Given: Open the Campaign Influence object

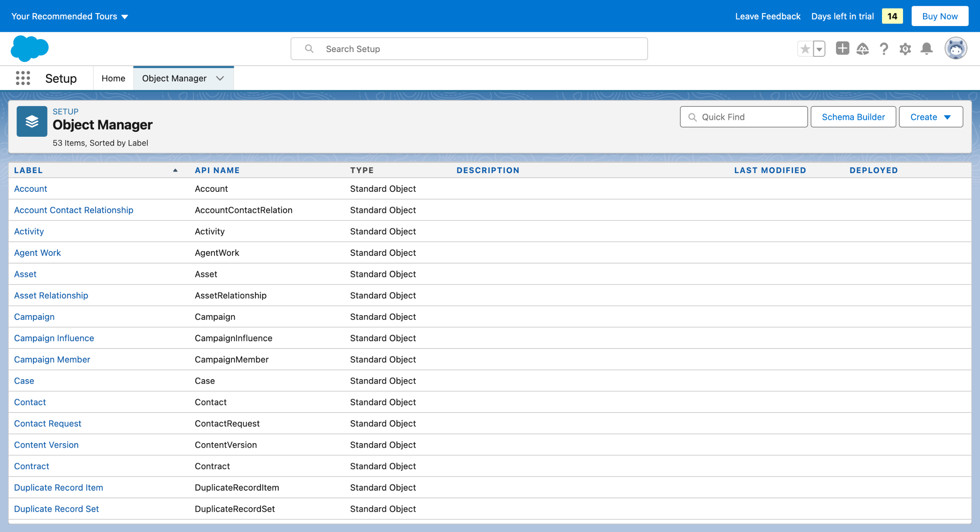Looking at the screenshot, I should pyautogui.click(x=54, y=338).
